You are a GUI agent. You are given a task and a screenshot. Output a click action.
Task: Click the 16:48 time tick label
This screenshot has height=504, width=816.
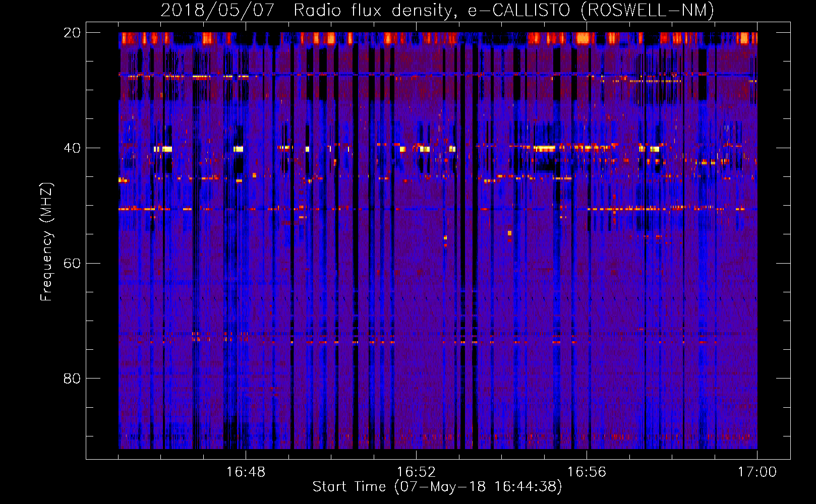246,472
